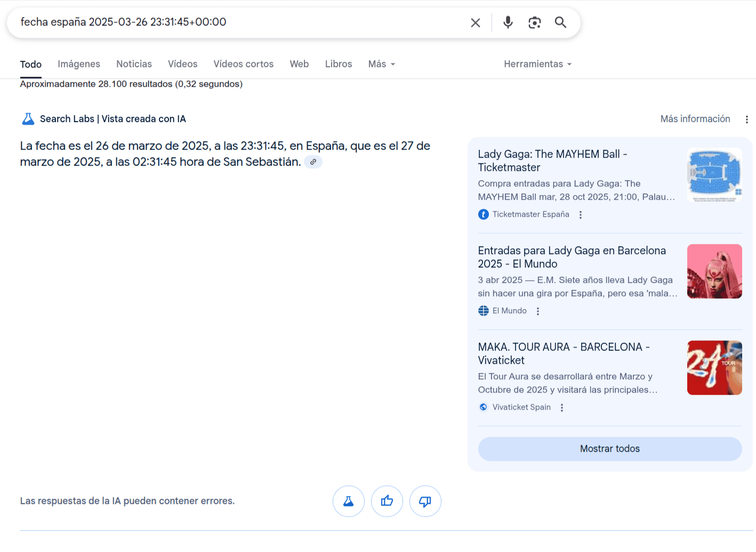Open Lady Gaga MAYHEM Ball Ticketmaster result
The image size is (756, 552).
coord(552,161)
